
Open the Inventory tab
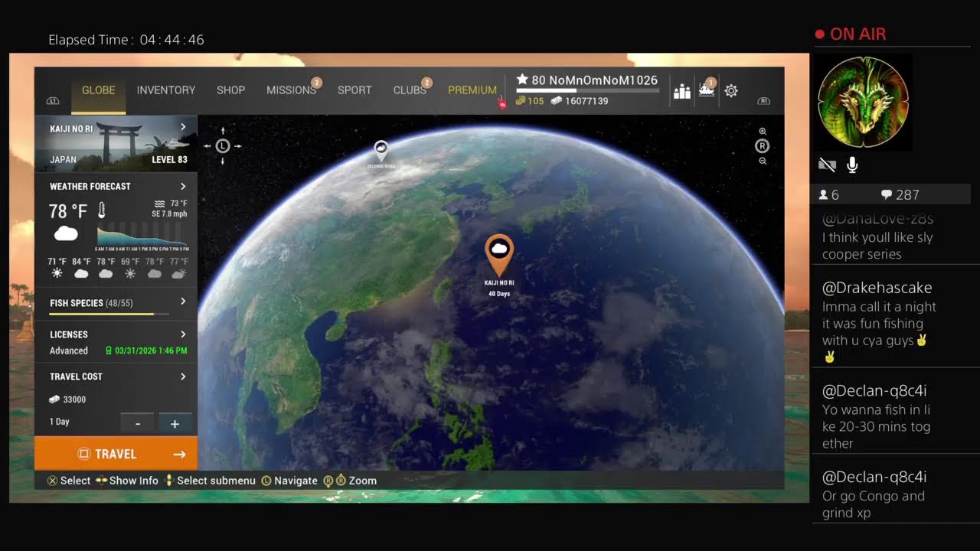pos(166,90)
